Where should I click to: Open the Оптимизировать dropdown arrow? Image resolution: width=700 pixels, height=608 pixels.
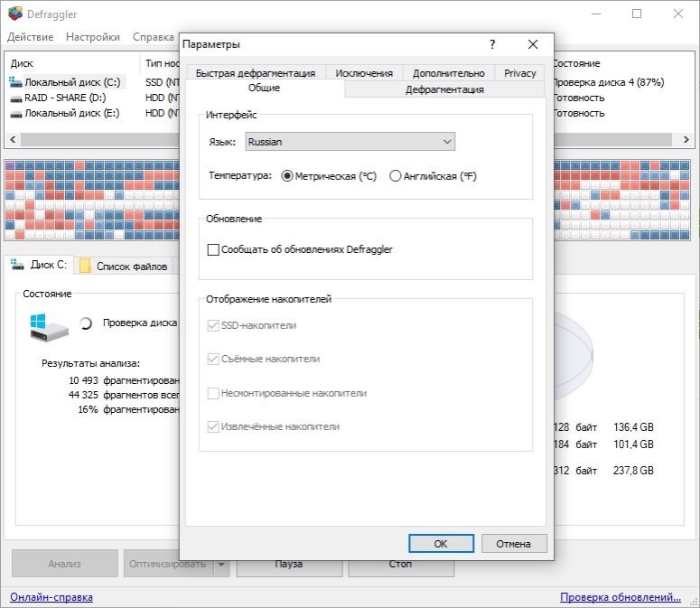click(221, 564)
